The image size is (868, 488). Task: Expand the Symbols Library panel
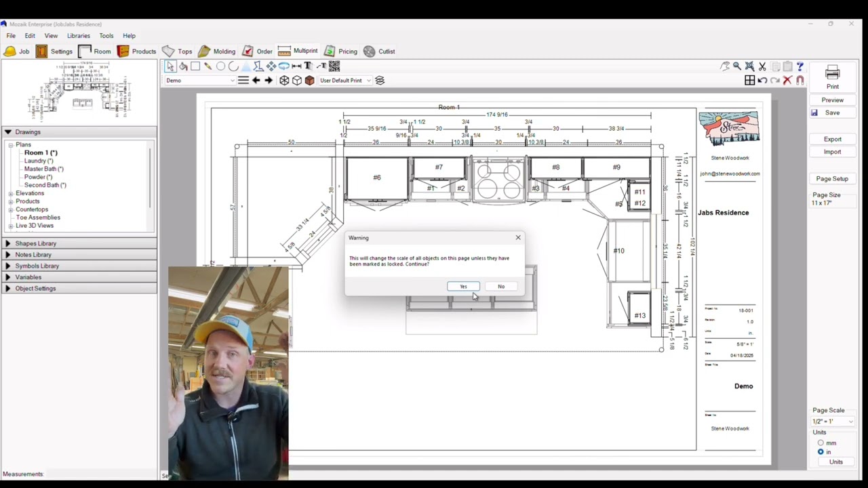point(79,266)
